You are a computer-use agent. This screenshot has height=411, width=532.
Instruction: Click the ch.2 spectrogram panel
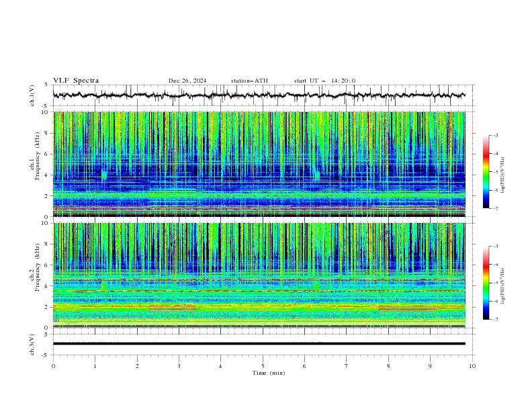259,275
